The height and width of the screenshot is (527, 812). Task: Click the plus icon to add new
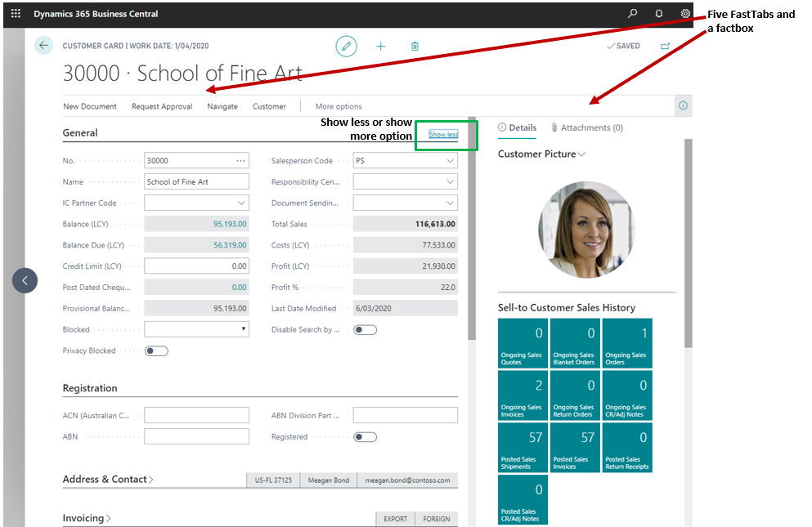(x=380, y=47)
